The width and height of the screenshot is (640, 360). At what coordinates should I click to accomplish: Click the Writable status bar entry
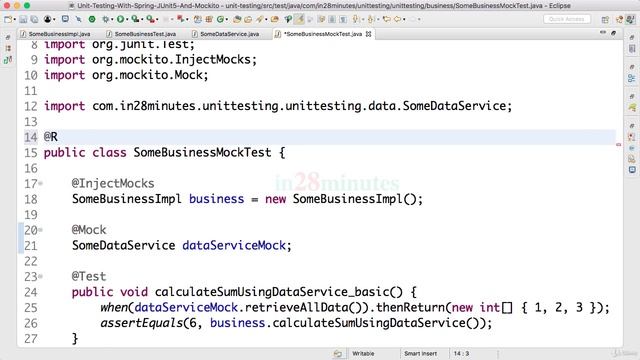pos(363,353)
